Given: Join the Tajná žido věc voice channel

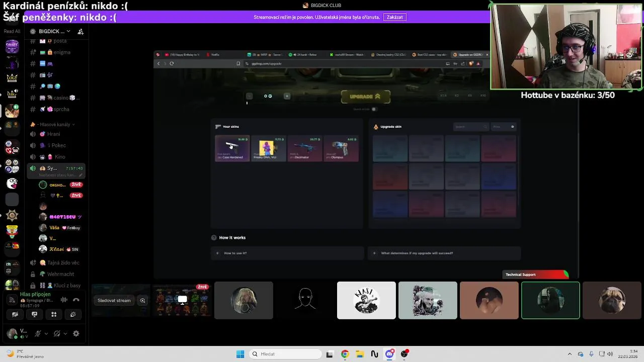Looking at the screenshot, I should (56, 262).
